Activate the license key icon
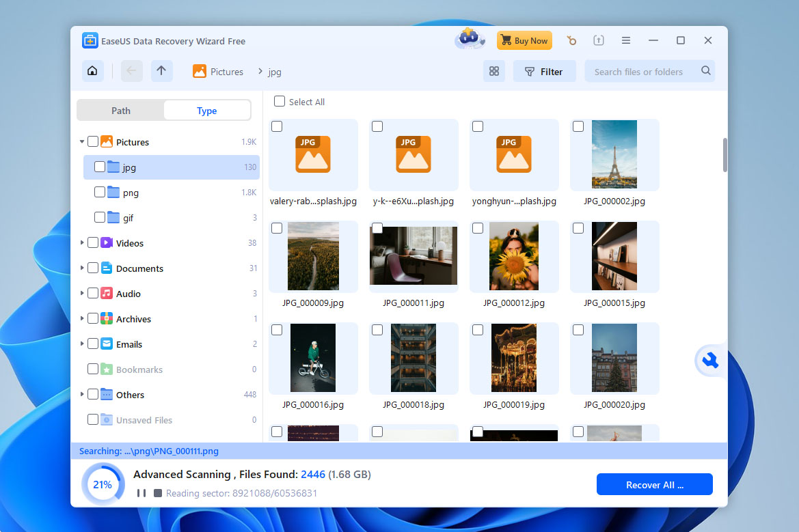799x532 pixels. [x=571, y=40]
